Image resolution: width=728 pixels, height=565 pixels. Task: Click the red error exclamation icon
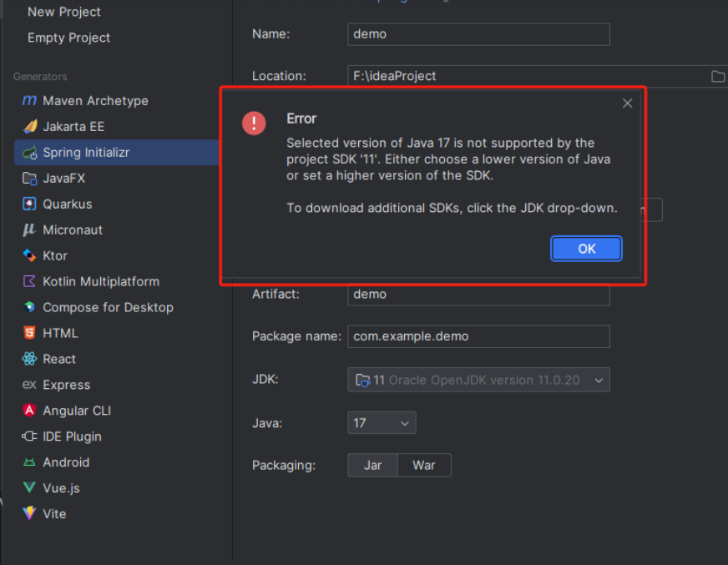click(254, 124)
